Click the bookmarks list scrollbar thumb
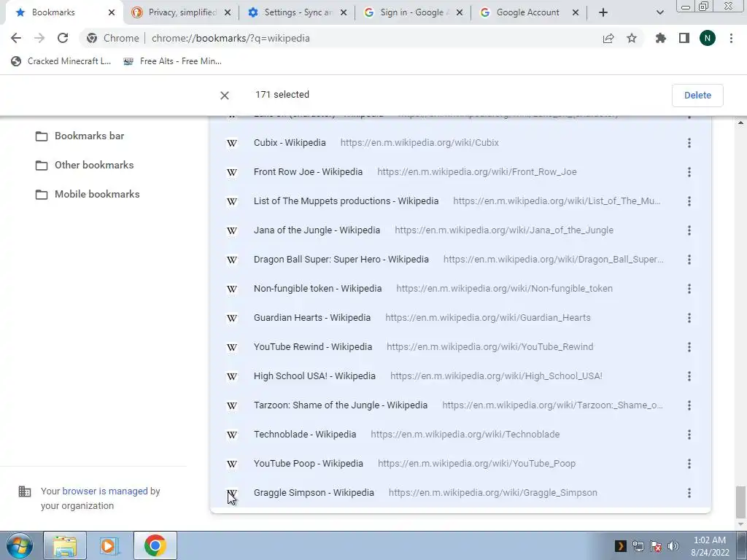 coord(740,502)
